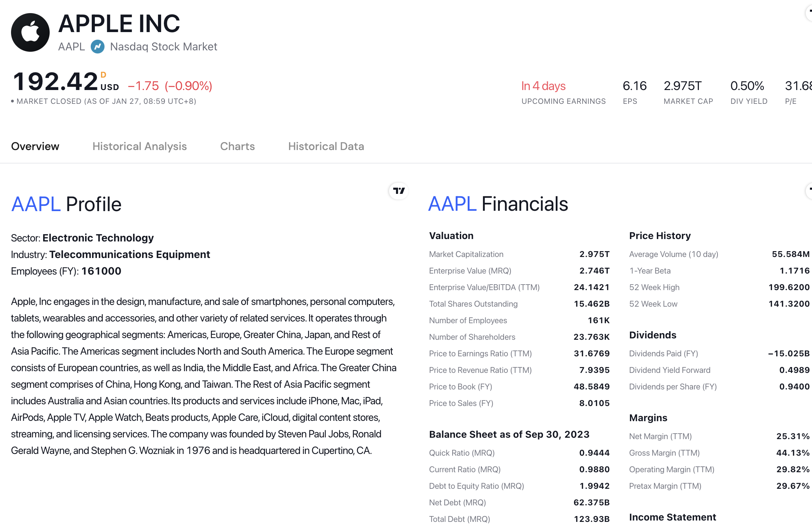This screenshot has height=525, width=812.
Task: Click the Dividends section heading
Action: pyautogui.click(x=653, y=335)
